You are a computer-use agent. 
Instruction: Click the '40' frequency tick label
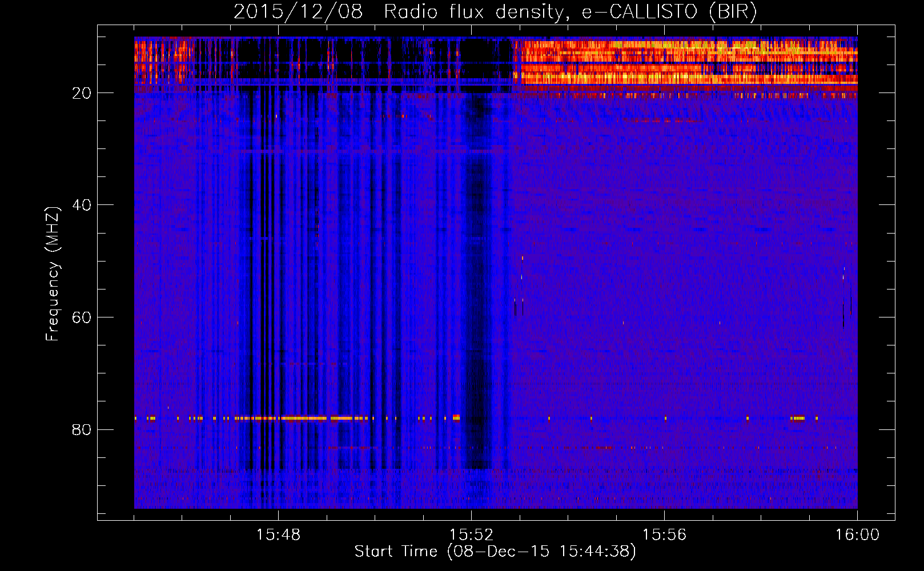click(82, 205)
